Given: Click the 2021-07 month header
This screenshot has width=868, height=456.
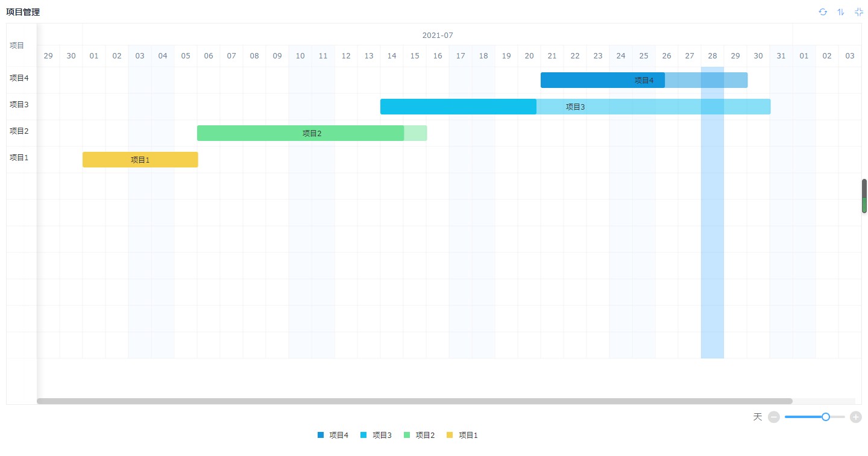Looking at the screenshot, I should click(437, 35).
